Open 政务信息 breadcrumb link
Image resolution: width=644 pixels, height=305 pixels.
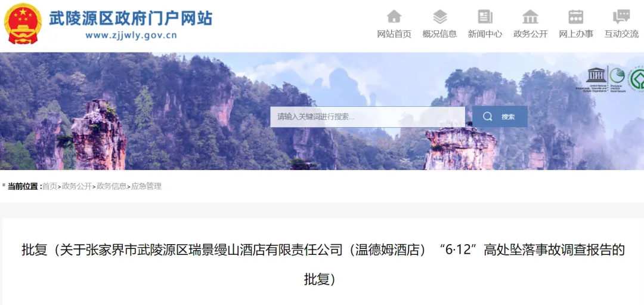[x=112, y=186]
